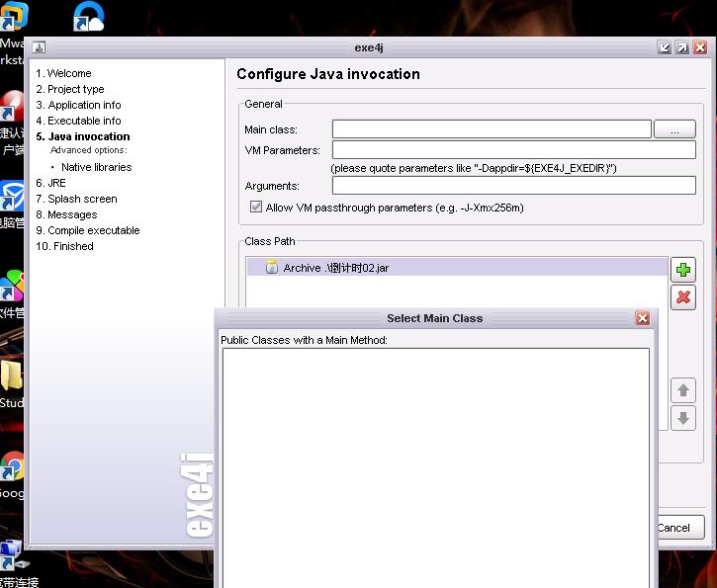717x588 pixels.
Task: Remove class path entry with red X
Action: pos(683,297)
